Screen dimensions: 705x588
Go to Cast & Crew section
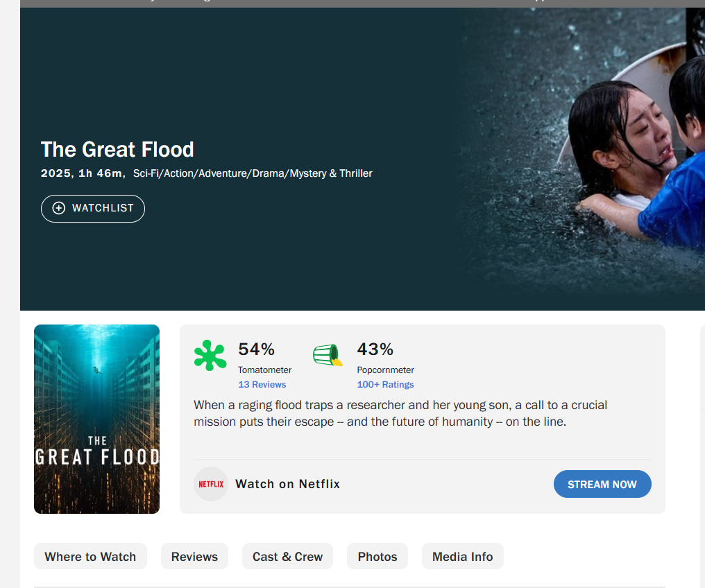click(287, 556)
